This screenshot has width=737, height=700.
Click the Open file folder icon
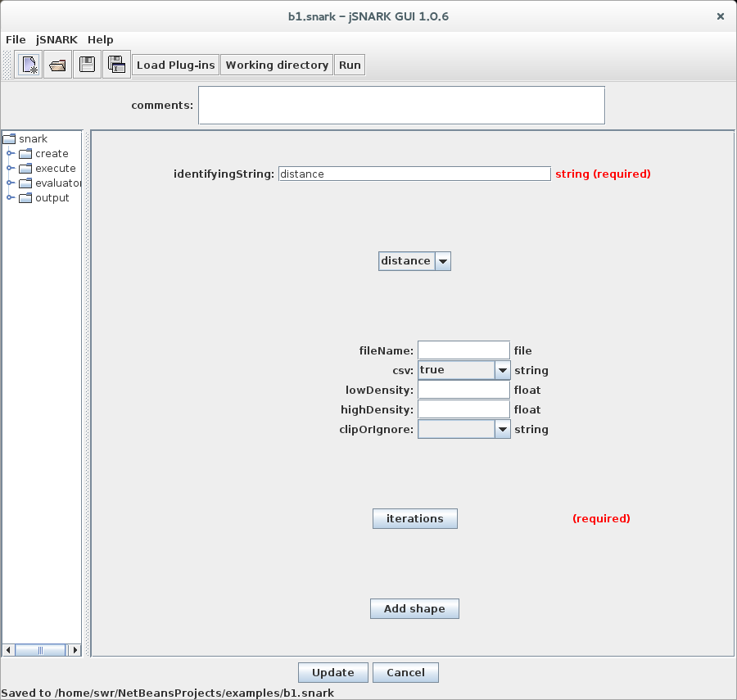tap(58, 65)
